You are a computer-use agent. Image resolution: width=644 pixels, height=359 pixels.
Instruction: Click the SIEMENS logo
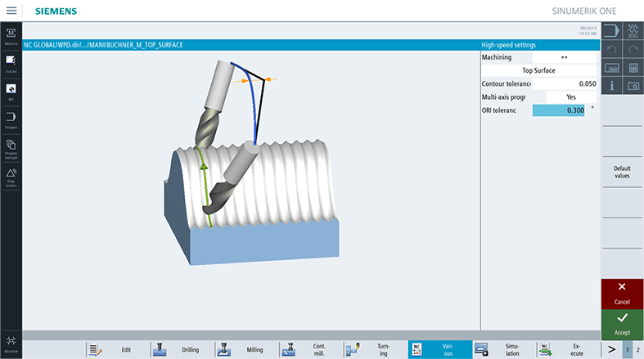pyautogui.click(x=56, y=11)
